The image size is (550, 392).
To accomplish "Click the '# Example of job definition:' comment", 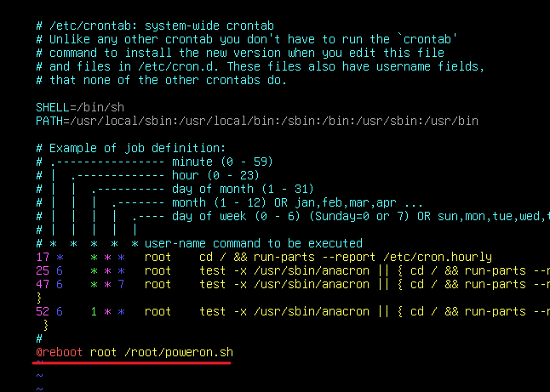I will point(131,148).
